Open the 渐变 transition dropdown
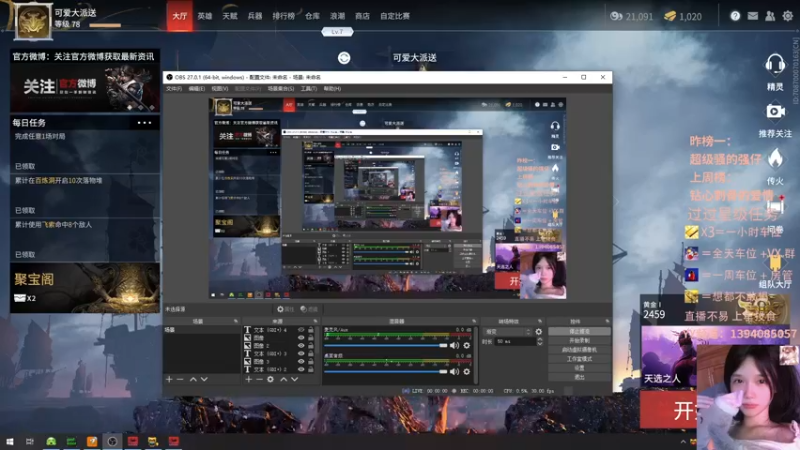Image resolution: width=800 pixels, height=450 pixels. tap(508, 332)
